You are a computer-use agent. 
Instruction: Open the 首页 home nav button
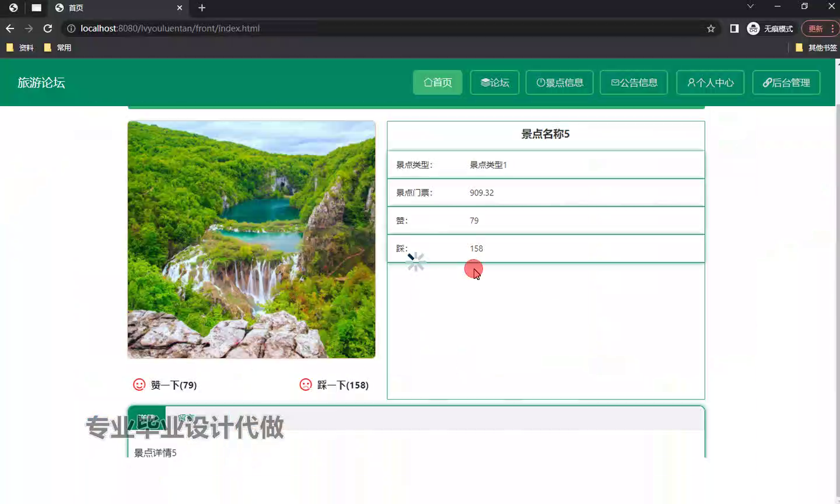[437, 82]
